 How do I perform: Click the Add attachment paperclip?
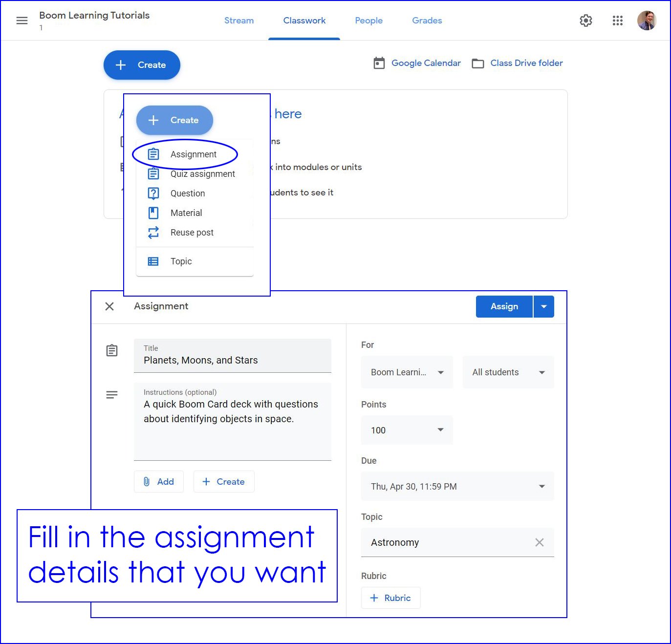click(147, 481)
